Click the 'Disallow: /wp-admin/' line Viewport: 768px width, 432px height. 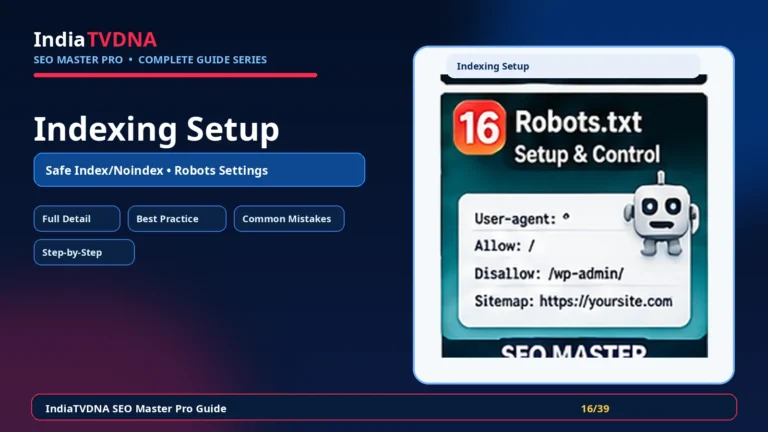[549, 273]
